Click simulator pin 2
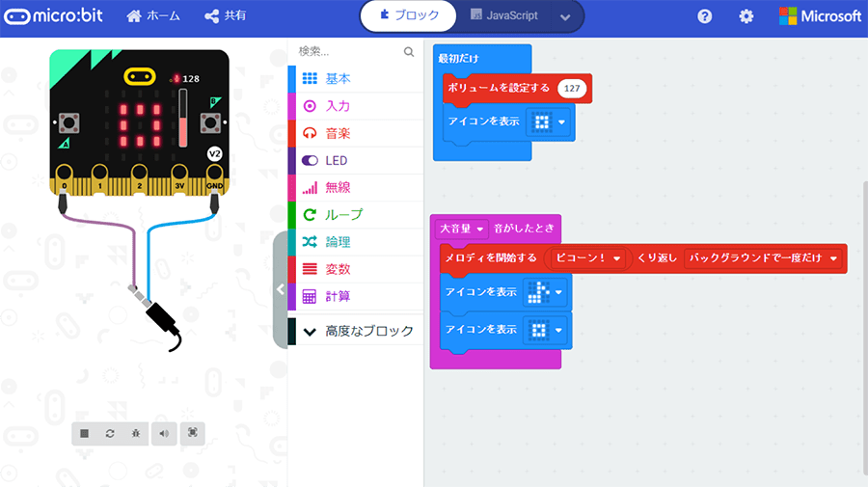Image resolution: width=868 pixels, height=487 pixels. [x=140, y=179]
